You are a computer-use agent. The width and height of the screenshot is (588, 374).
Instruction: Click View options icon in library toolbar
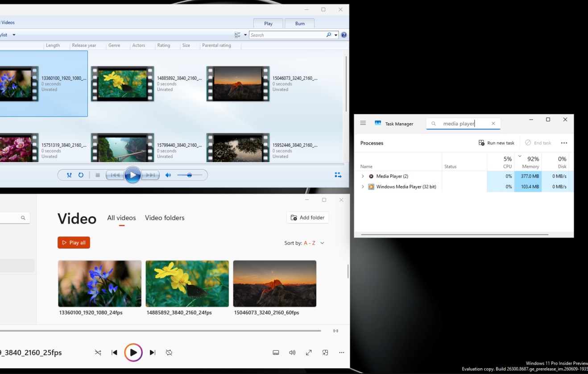[x=237, y=35]
